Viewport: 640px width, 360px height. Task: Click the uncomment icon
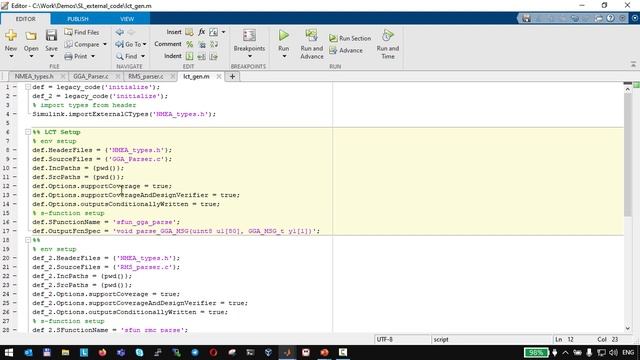202,44
